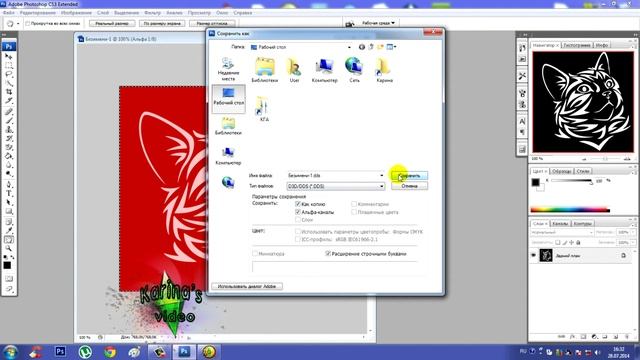Screen dimensions: 640x360
Task: Select the Clone Stamp tool
Action: tap(9, 130)
